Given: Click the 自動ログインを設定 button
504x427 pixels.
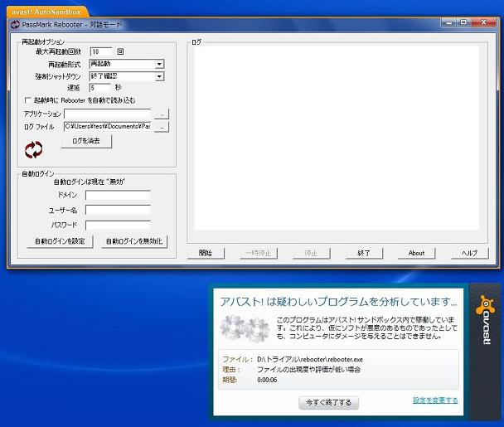Looking at the screenshot, I should click(60, 241).
